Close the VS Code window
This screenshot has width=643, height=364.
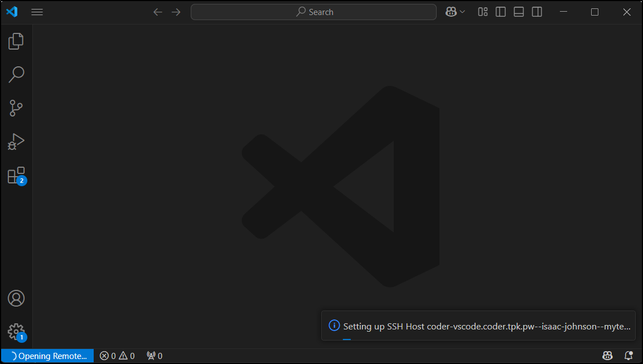(x=627, y=12)
